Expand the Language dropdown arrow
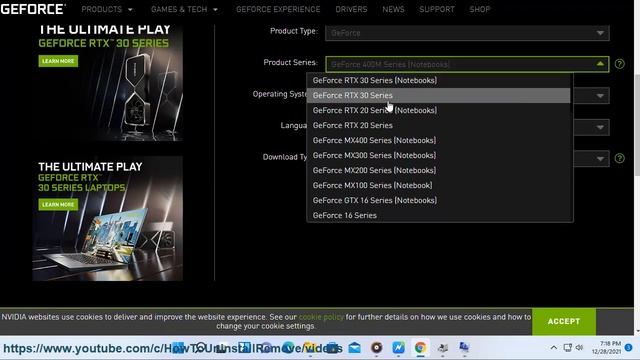 [x=600, y=127]
